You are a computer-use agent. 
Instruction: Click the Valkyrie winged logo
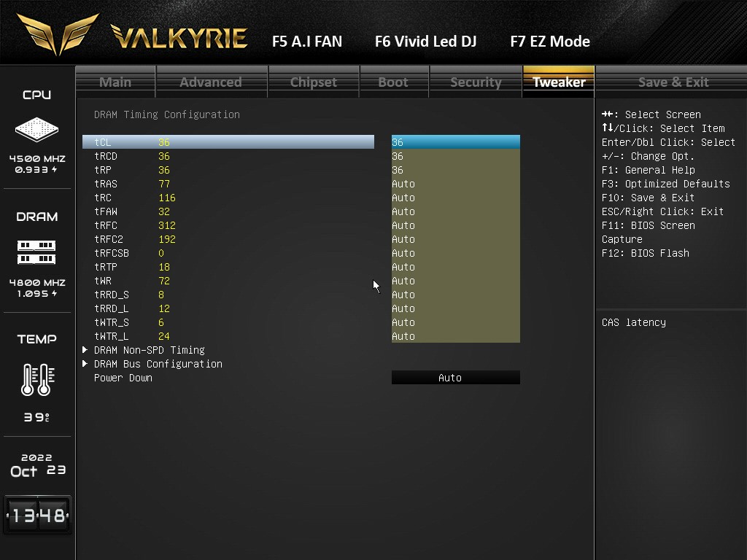tap(58, 34)
